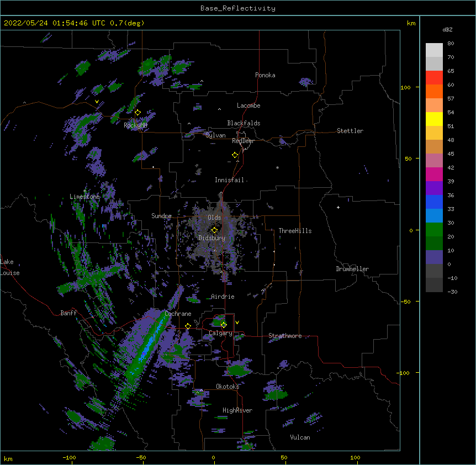Click the HighRiver town label
This screenshot has height=465, width=476.
[x=237, y=410]
